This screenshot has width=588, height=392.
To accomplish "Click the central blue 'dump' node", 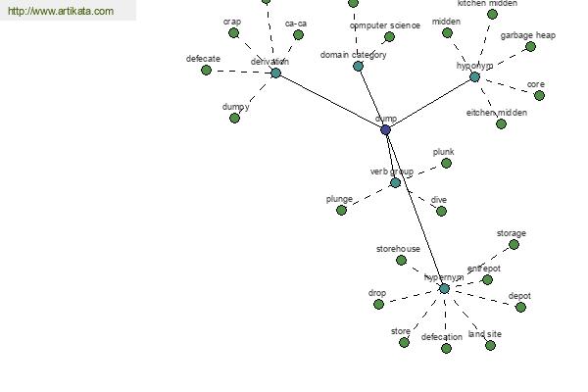I will [385, 129].
